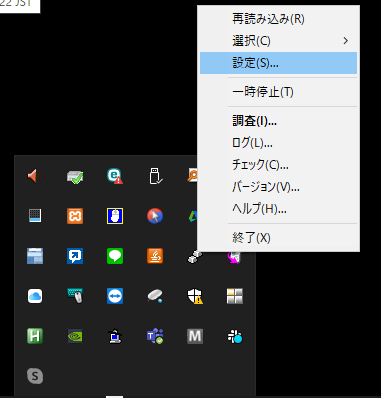Click the blue mouse icon with yellow border
This screenshot has width=381, height=398.
click(115, 216)
